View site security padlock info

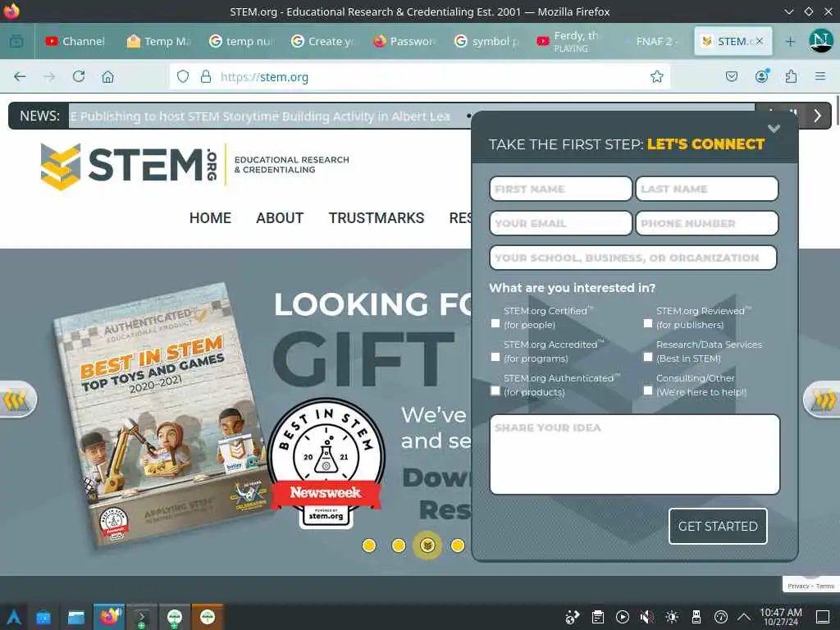(x=206, y=76)
